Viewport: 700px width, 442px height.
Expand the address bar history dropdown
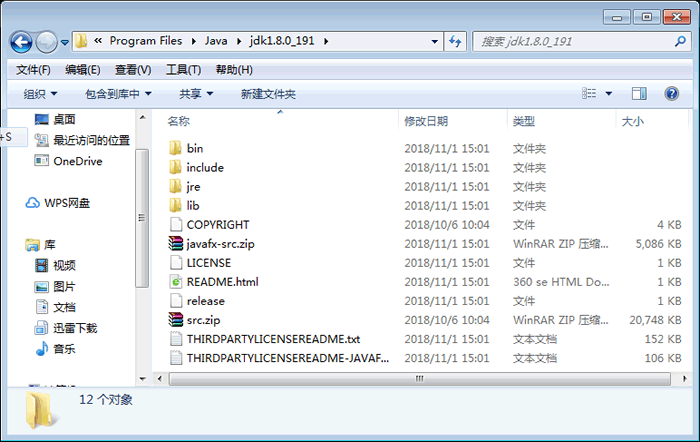click(x=434, y=42)
